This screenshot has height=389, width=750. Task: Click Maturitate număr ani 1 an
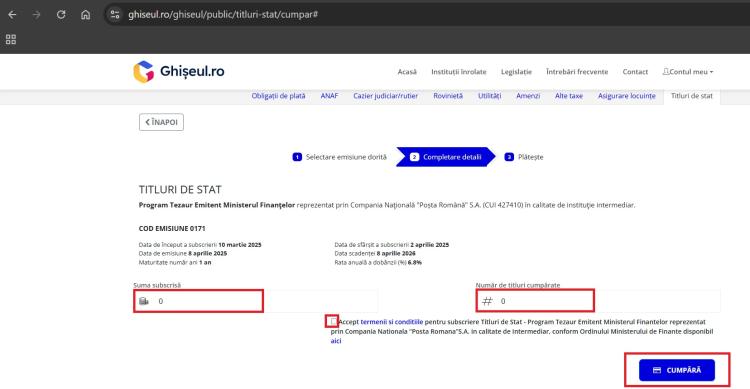(x=175, y=262)
